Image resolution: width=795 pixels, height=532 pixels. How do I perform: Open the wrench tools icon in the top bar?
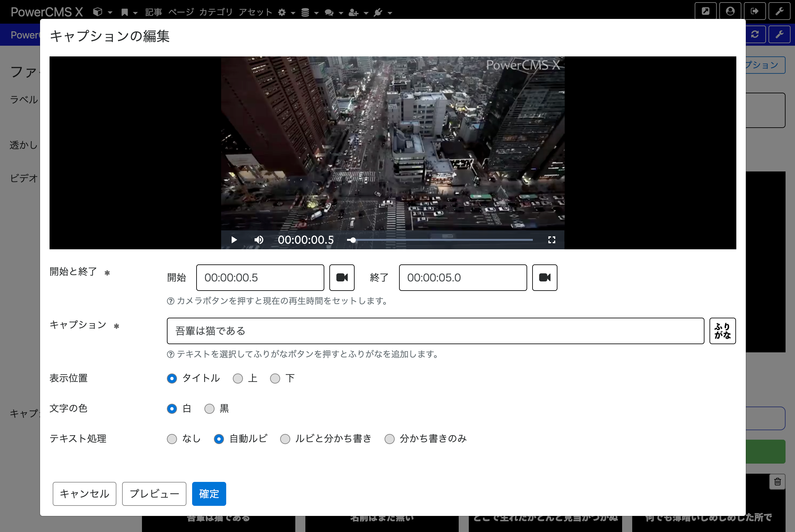pyautogui.click(x=779, y=11)
